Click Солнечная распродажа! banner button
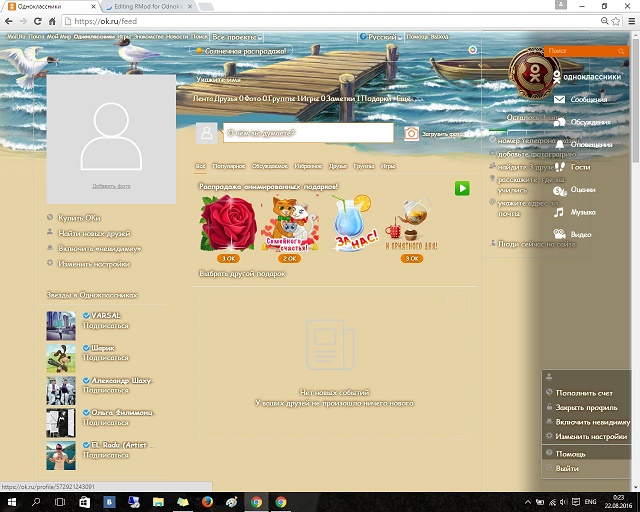The image size is (640, 512). coord(241,51)
